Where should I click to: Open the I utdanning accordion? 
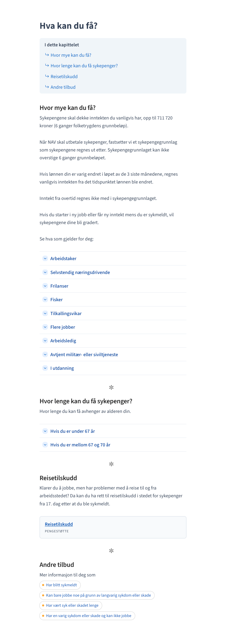pyautogui.click(x=62, y=368)
